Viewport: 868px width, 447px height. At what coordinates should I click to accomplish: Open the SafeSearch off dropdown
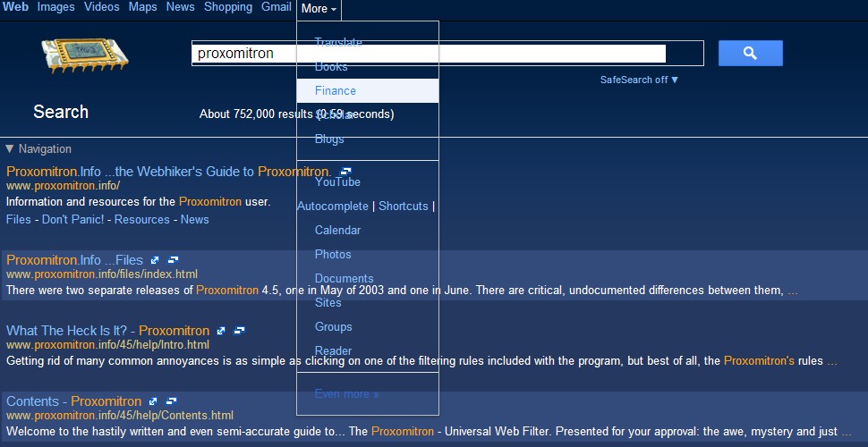[639, 80]
